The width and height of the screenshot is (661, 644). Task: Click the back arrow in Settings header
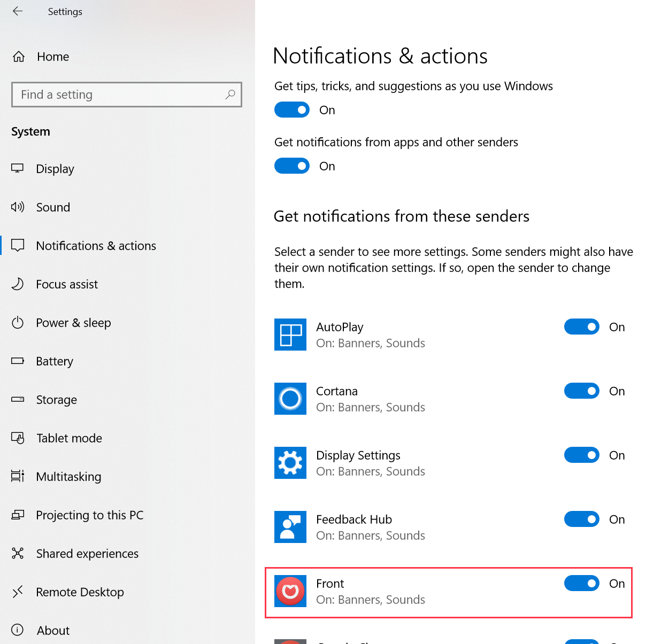[x=18, y=11]
